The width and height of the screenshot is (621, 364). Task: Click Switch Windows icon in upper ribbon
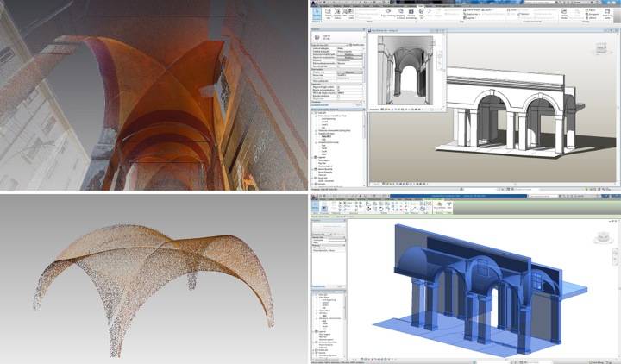coord(563,12)
